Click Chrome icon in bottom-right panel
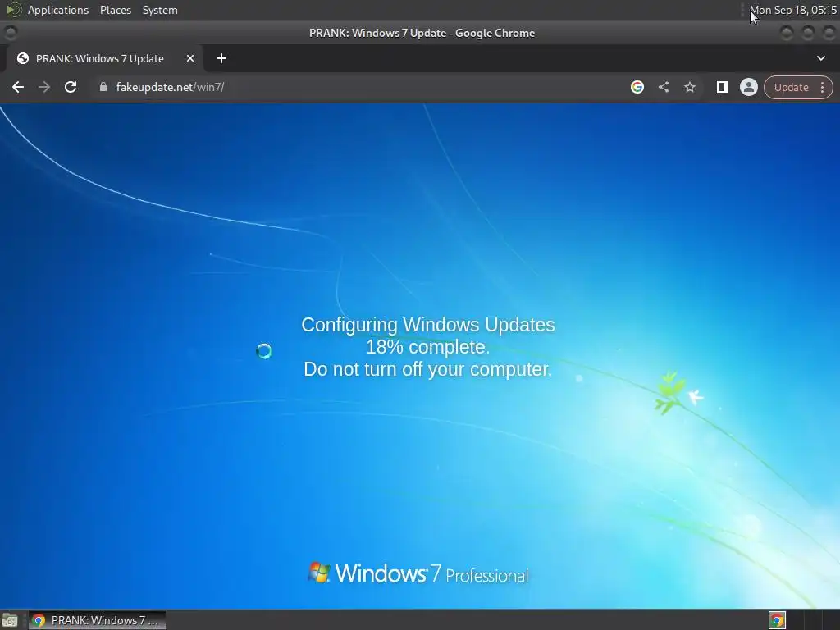Image resolution: width=840 pixels, height=630 pixels. [x=777, y=620]
